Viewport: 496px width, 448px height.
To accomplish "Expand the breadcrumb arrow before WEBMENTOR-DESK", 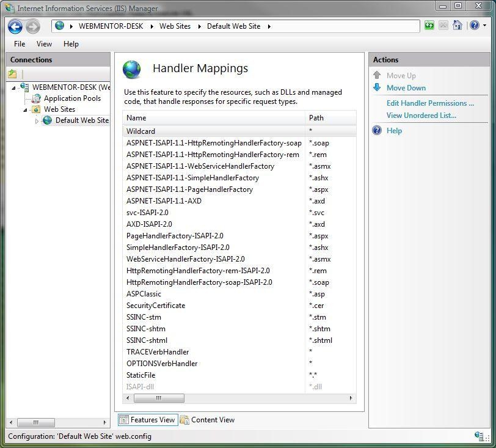I will coord(71,27).
